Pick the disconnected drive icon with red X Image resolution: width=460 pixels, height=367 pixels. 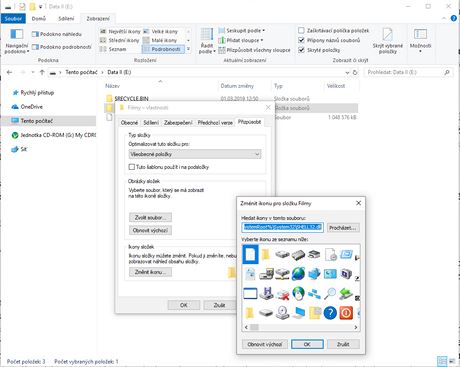(x=282, y=294)
